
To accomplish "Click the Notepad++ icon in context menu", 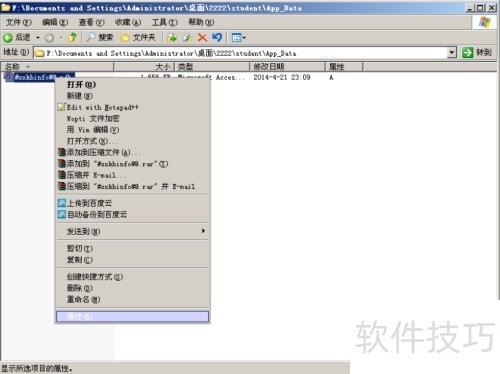I will coord(61,107).
